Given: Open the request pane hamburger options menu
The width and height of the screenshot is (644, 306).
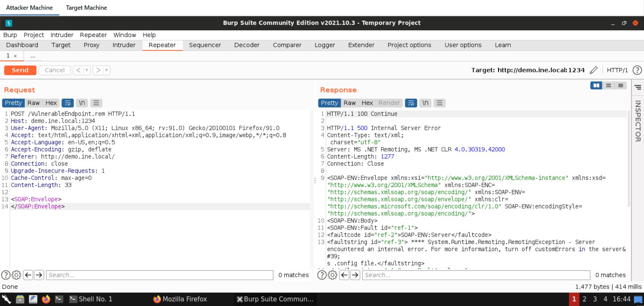Looking at the screenshot, I should (x=96, y=103).
